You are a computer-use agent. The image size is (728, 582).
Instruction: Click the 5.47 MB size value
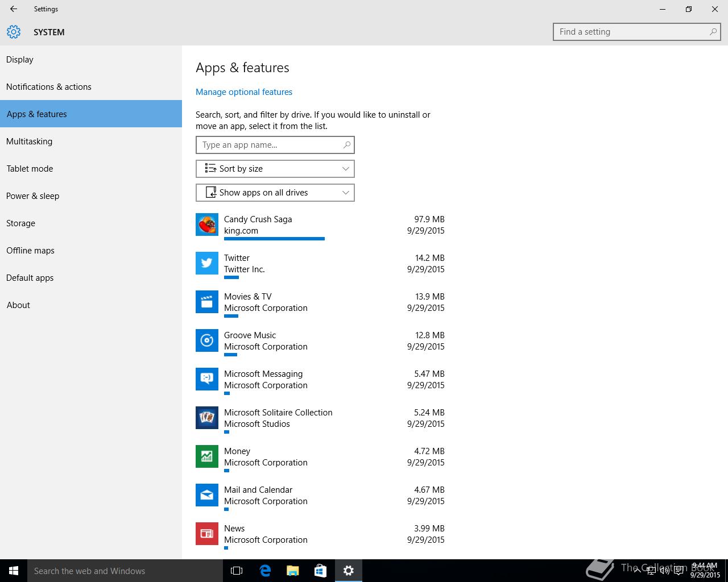[429, 374]
